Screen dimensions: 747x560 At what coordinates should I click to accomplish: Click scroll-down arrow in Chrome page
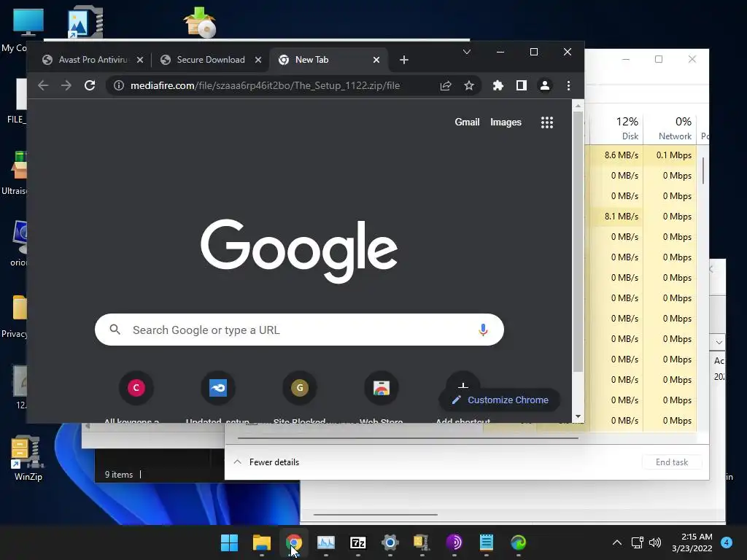(578, 416)
